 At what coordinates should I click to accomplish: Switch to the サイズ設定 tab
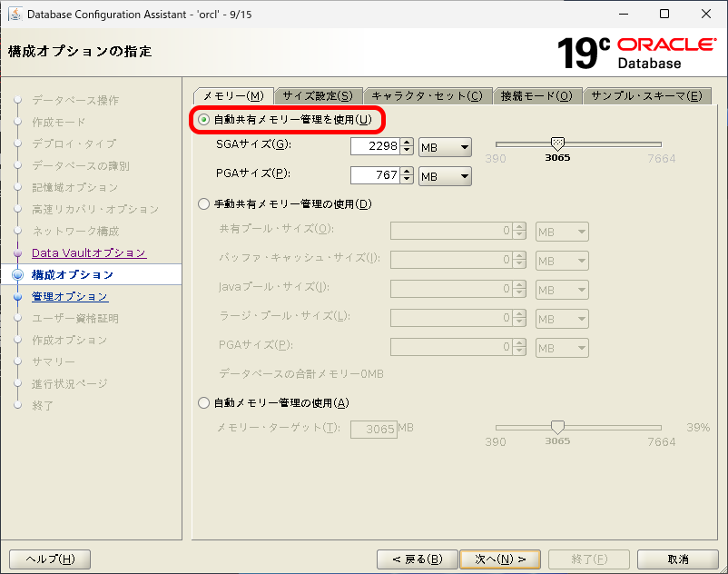[x=320, y=94]
